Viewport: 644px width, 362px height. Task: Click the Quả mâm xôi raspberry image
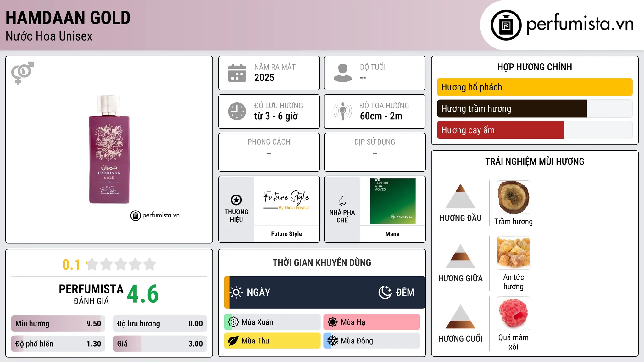tap(514, 313)
